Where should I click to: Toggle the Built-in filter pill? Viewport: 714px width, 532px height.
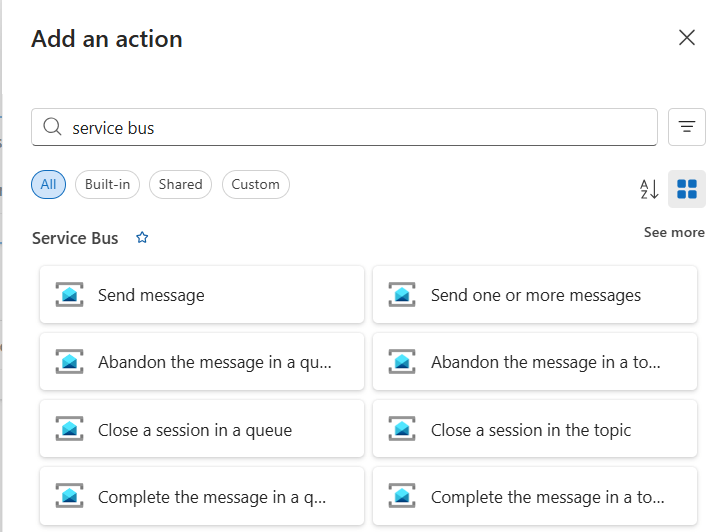[108, 184]
